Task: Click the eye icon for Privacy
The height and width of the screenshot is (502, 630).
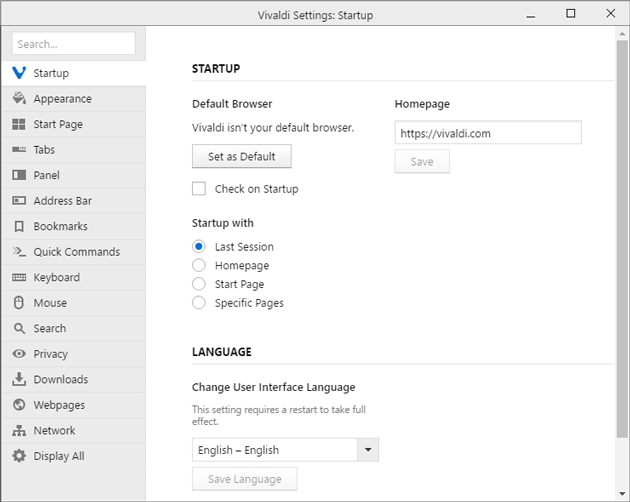Action: tap(19, 354)
